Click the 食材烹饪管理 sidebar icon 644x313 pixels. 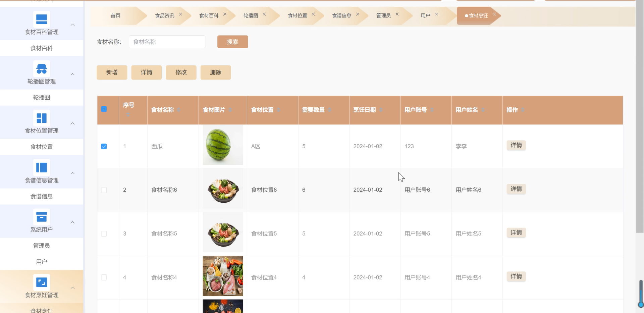[x=42, y=282]
